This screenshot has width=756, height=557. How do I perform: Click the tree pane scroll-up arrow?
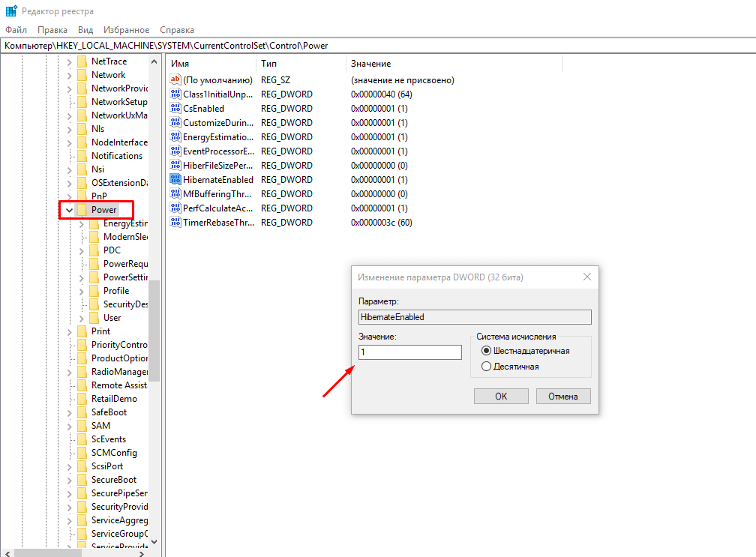(x=154, y=61)
